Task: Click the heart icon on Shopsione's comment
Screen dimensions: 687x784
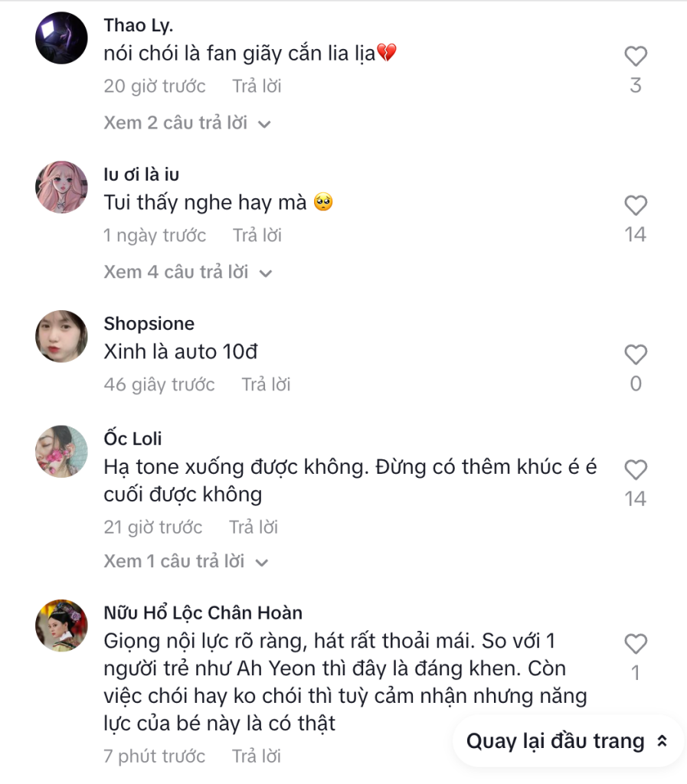Action: pos(635,354)
